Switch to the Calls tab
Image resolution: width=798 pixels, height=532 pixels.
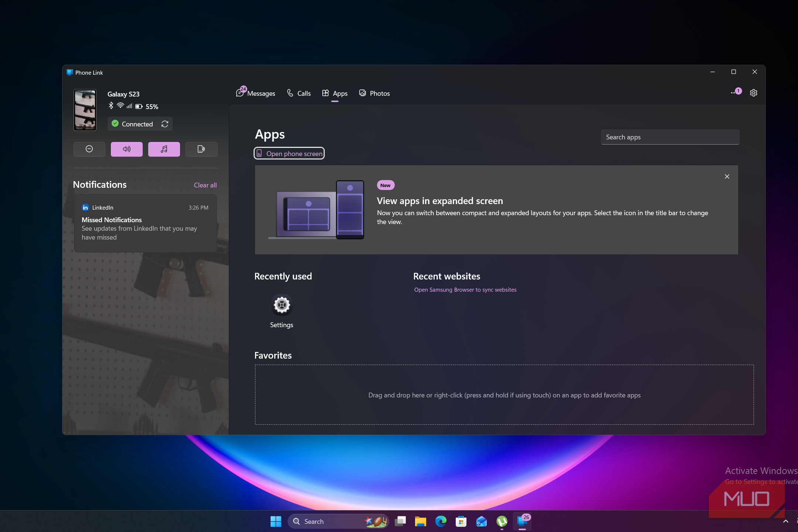pyautogui.click(x=299, y=93)
